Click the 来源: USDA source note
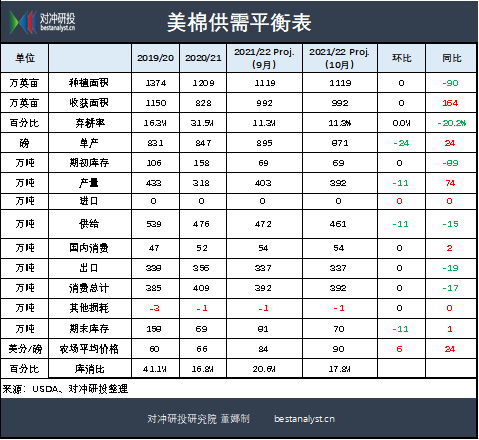479x440 pixels. (65, 389)
